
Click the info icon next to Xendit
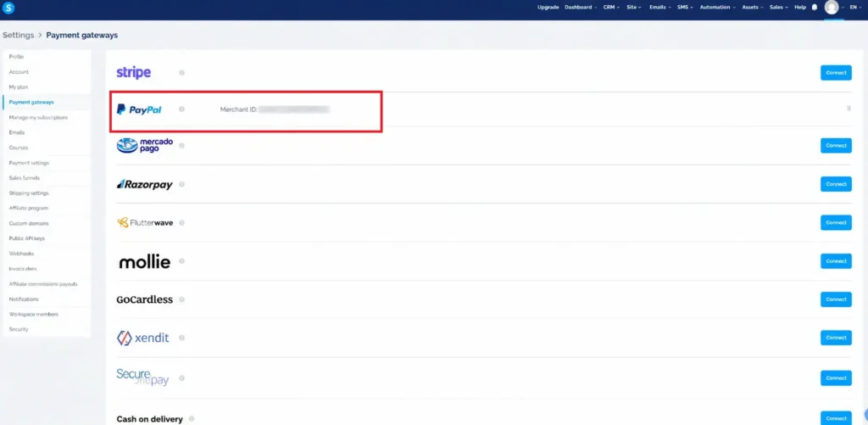click(181, 338)
